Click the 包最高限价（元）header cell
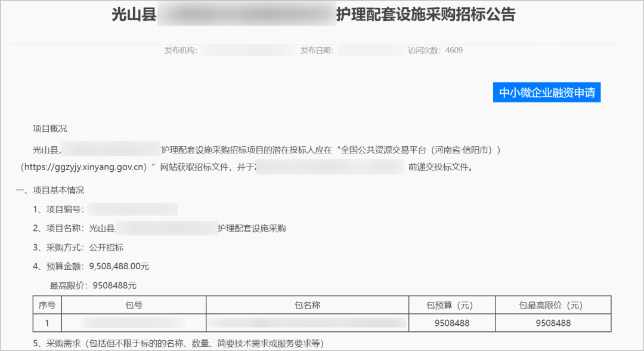This screenshot has width=644, height=351. coord(553,304)
